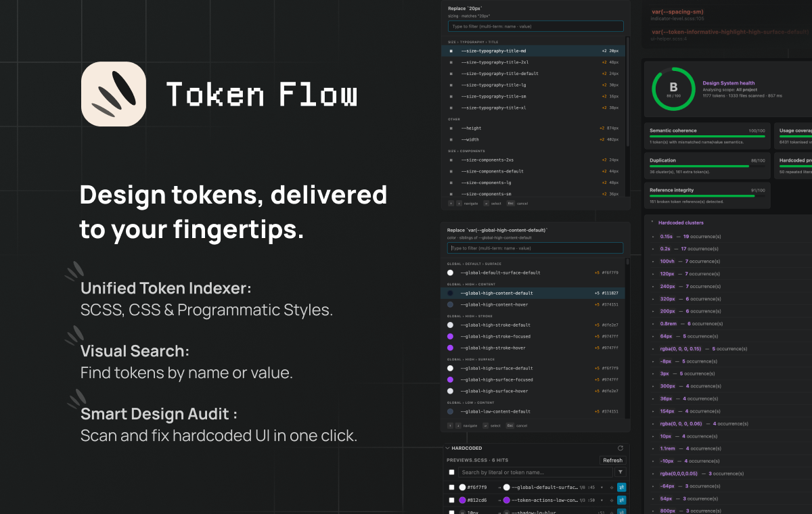Image resolution: width=812 pixels, height=514 pixels.
Task: Expand the 0.2s cluster
Action: [652, 249]
